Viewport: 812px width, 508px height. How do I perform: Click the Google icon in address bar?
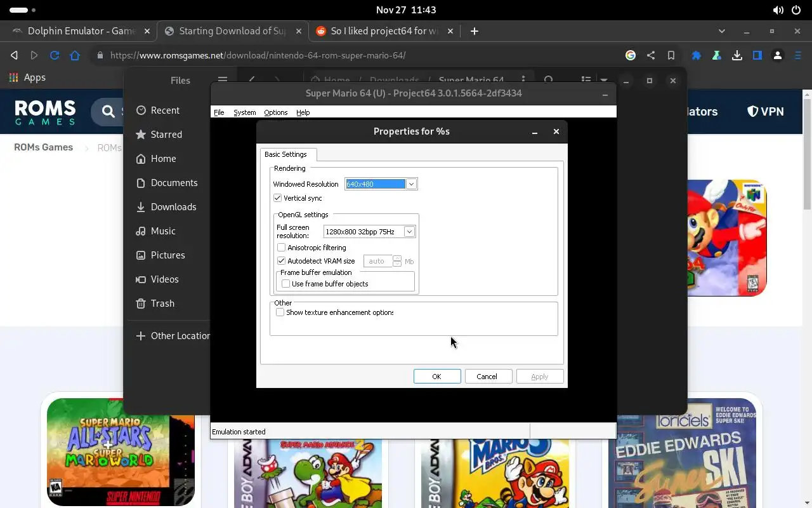point(631,55)
